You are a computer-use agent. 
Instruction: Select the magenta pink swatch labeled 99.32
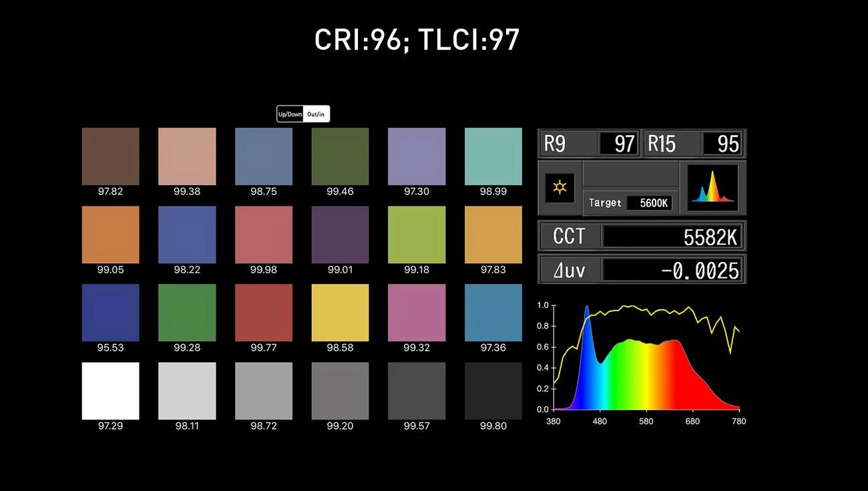417,313
